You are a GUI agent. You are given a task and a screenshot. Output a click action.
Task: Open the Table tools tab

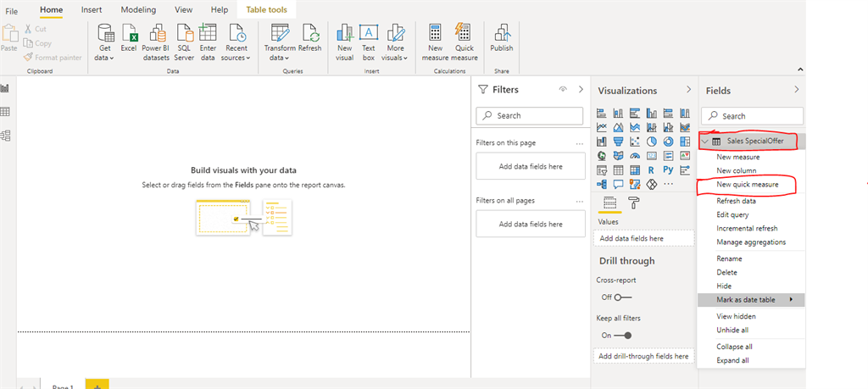pos(267,10)
